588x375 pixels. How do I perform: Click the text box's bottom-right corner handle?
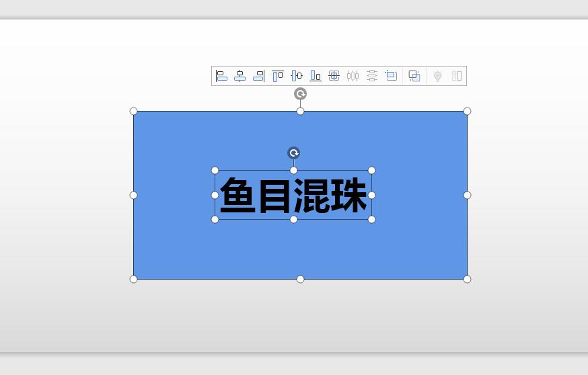click(x=371, y=220)
